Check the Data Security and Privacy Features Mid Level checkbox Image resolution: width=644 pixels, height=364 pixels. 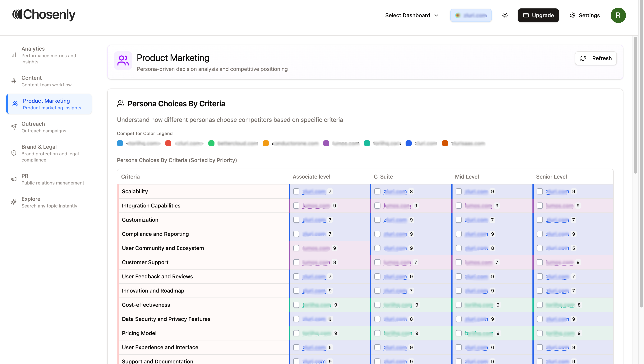click(459, 319)
